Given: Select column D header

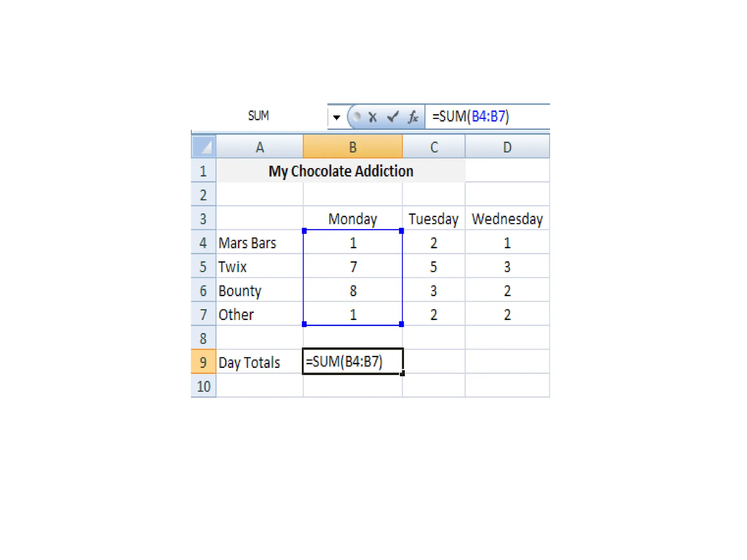Looking at the screenshot, I should tap(507, 147).
